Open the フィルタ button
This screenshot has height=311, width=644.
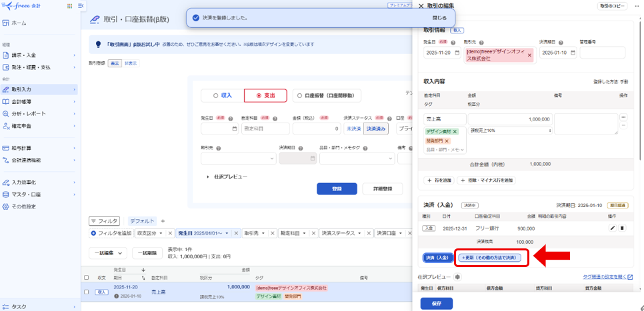[x=104, y=221]
